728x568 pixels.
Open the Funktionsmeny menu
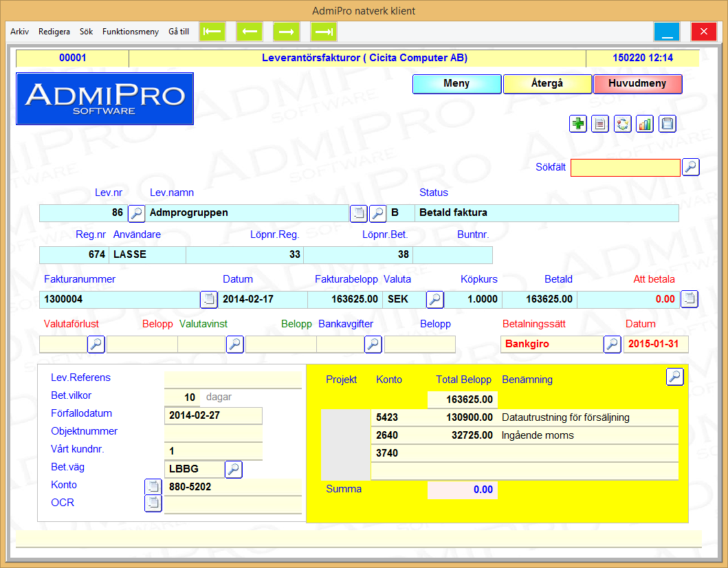tap(131, 32)
